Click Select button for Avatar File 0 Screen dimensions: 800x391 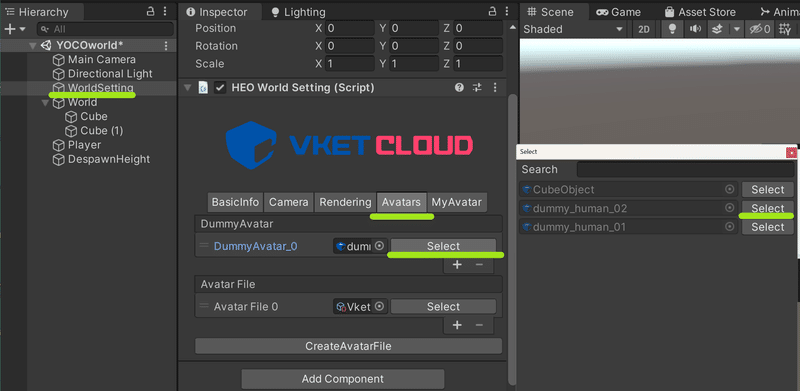click(x=443, y=306)
